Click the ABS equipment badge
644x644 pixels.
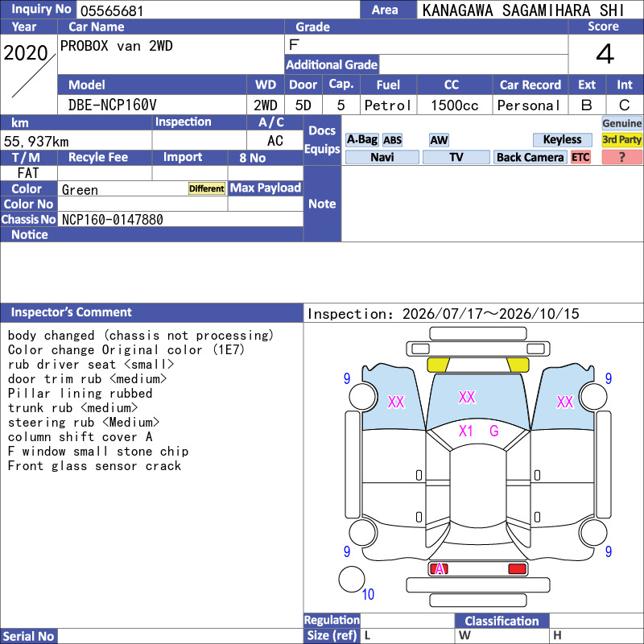[x=392, y=140]
